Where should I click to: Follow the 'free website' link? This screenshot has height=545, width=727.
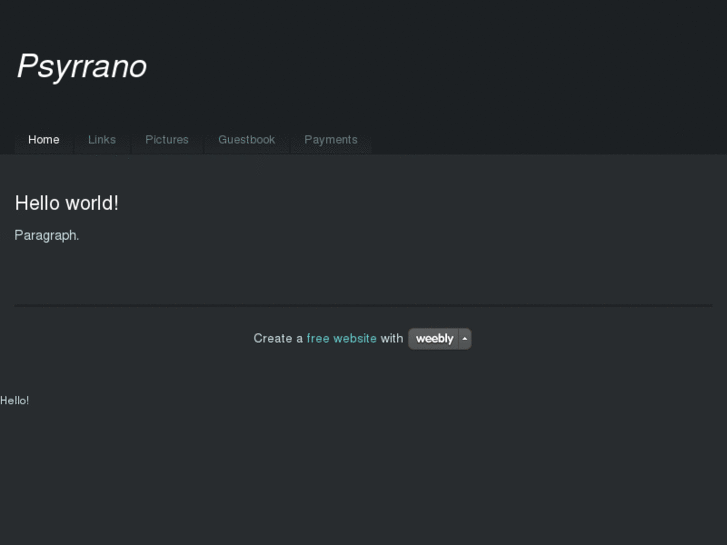click(x=342, y=339)
